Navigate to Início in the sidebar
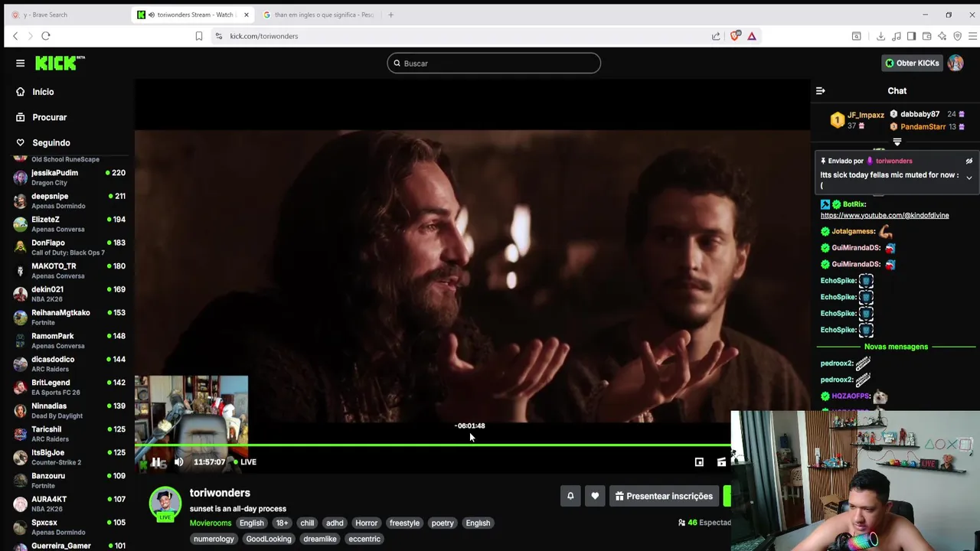The image size is (980, 551). 43,92
